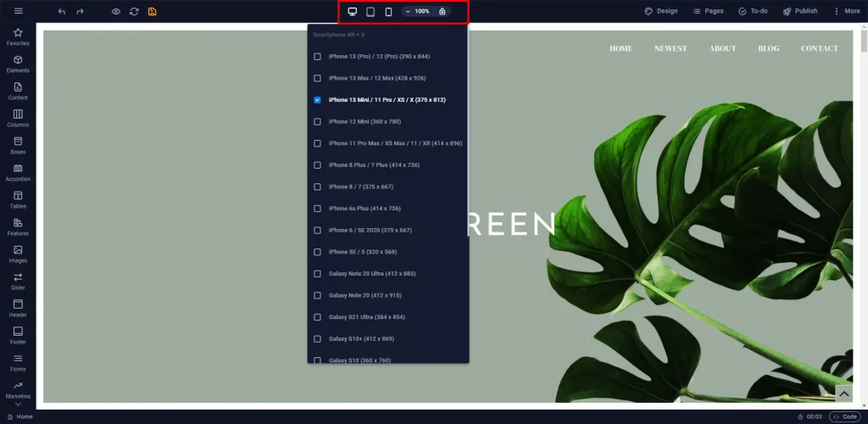Expand sidebar with the down chevron
This screenshot has width=868, height=424.
pyautogui.click(x=18, y=404)
